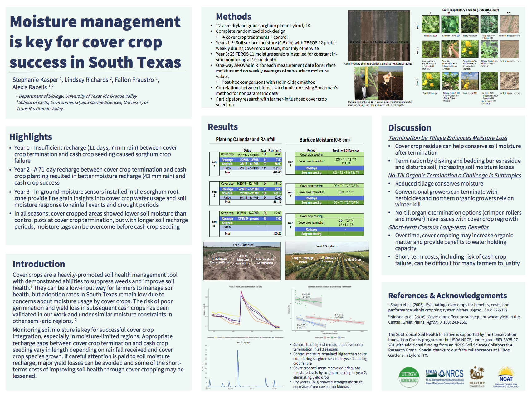
Task: Open the Year 3 Control photo
Action: pos(510,81)
